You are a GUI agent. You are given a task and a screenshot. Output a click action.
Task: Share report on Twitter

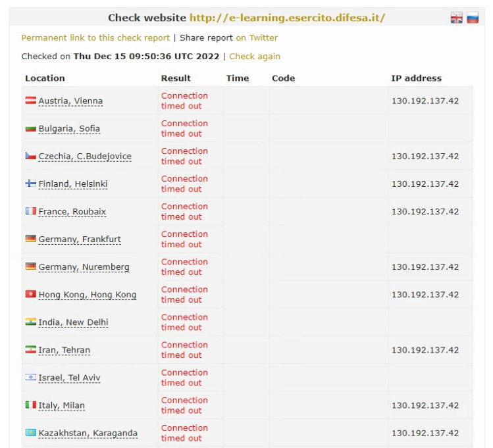257,38
